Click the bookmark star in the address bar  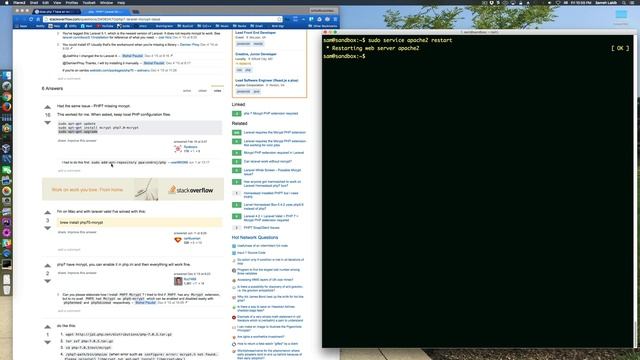point(279,19)
